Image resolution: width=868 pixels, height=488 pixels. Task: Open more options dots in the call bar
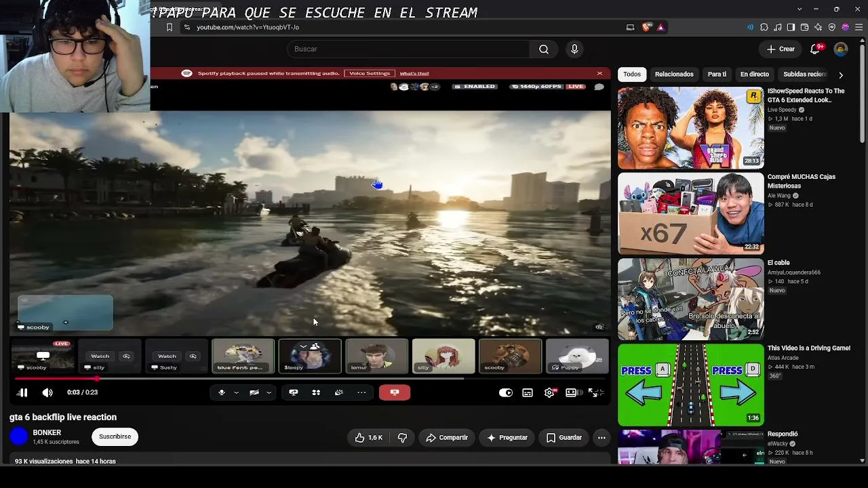click(x=361, y=392)
